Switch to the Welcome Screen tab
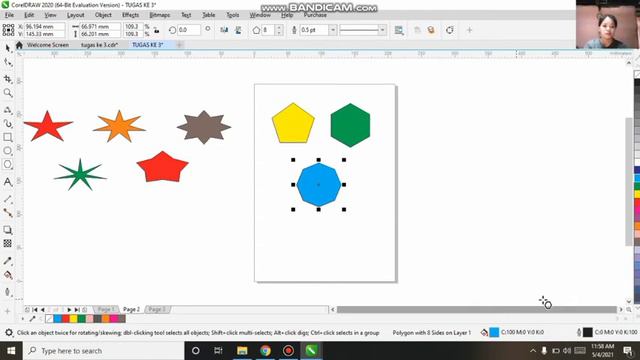The image size is (640, 360). [x=48, y=45]
